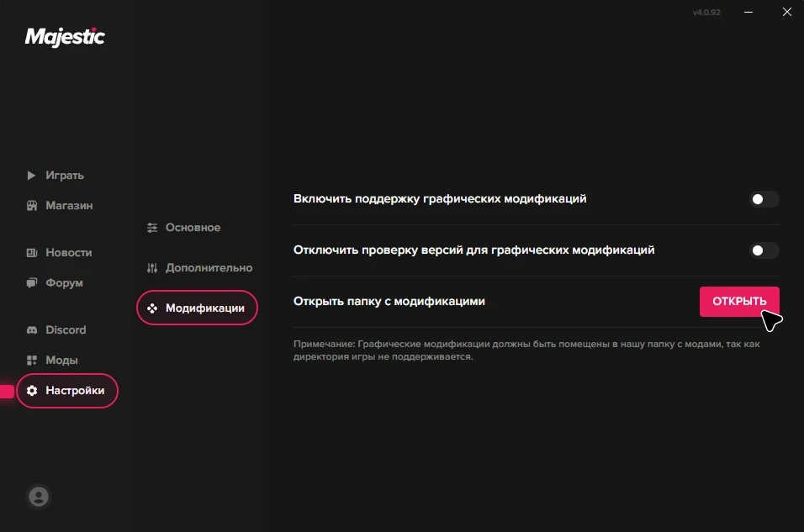
Task: Select the Модификации settings tab
Action: pyautogui.click(x=204, y=308)
